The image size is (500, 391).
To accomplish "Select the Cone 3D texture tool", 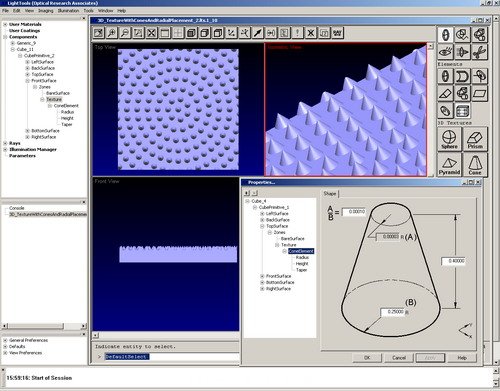I will click(475, 165).
